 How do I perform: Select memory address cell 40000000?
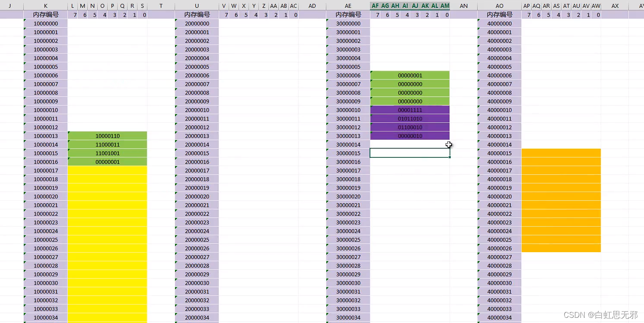[500, 23]
